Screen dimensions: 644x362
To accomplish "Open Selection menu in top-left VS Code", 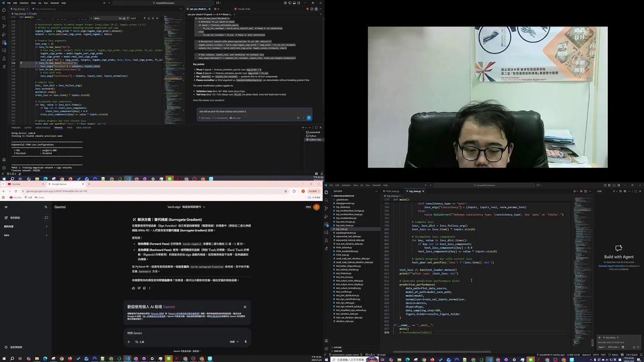I will pyautogui.click(x=24, y=3).
